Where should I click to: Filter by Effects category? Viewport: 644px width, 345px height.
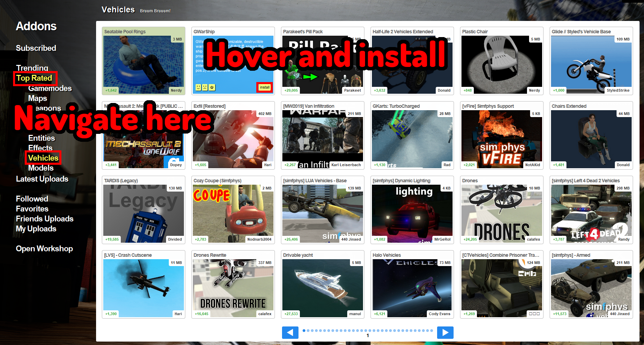[x=40, y=148]
